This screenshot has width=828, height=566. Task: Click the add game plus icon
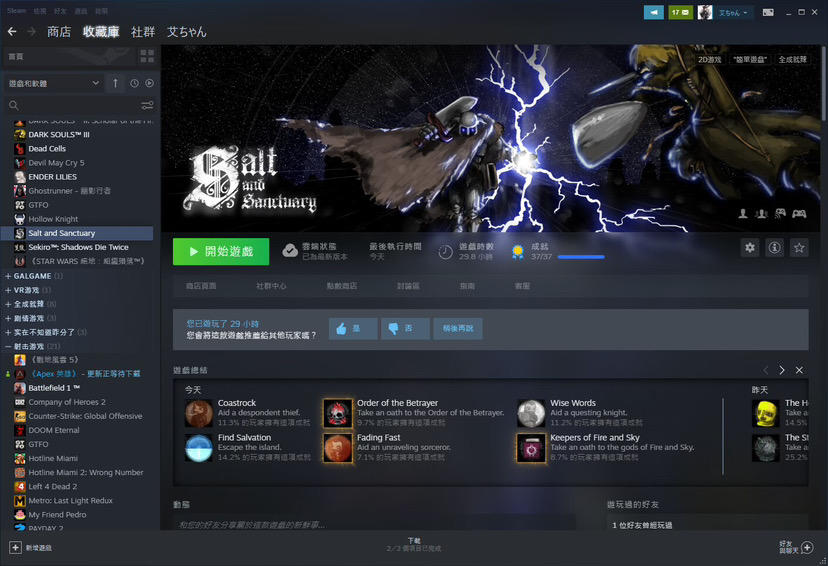pos(15,548)
